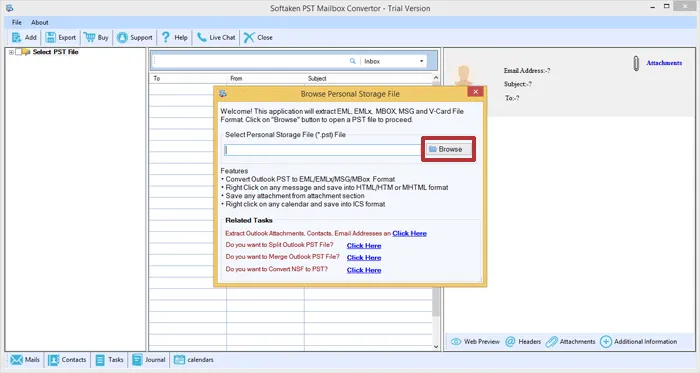Image resolution: width=700 pixels, height=373 pixels.
Task: Switch to Headers tab
Action: click(523, 342)
